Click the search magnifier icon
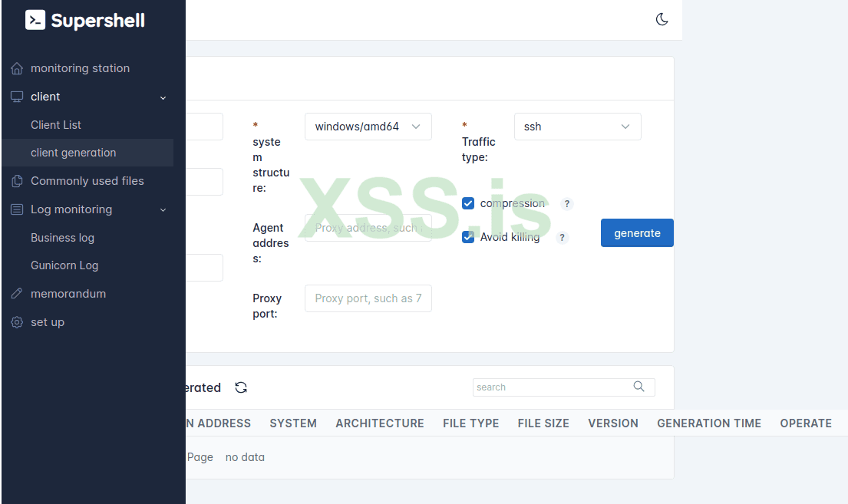The image size is (848, 504). (x=638, y=387)
